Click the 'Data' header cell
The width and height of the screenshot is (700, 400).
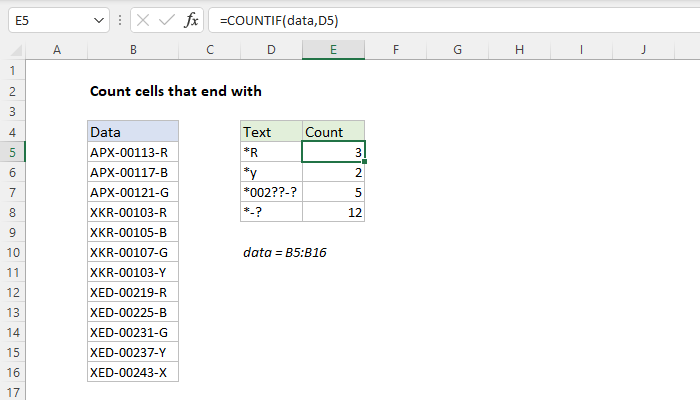pyautogui.click(x=133, y=132)
